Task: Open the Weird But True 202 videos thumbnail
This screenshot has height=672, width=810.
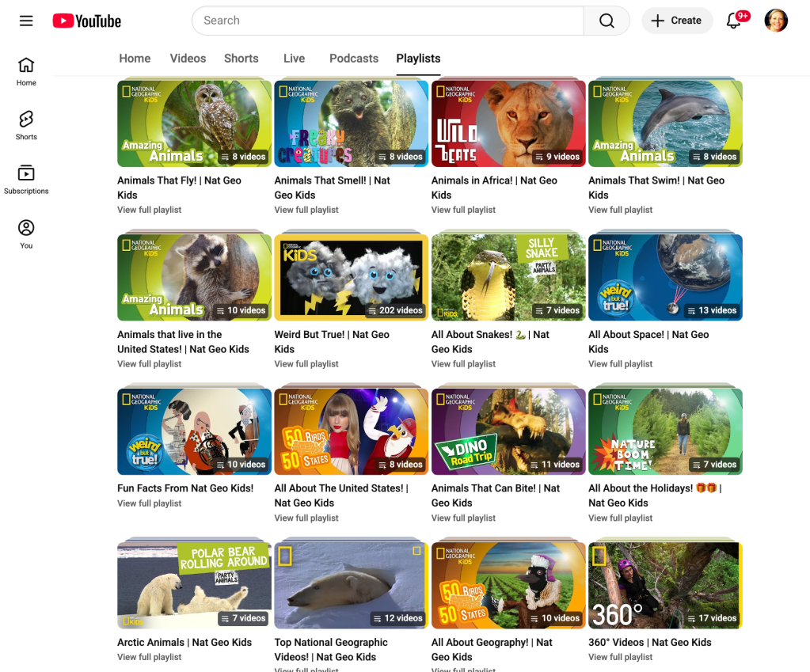Action: tap(351, 277)
